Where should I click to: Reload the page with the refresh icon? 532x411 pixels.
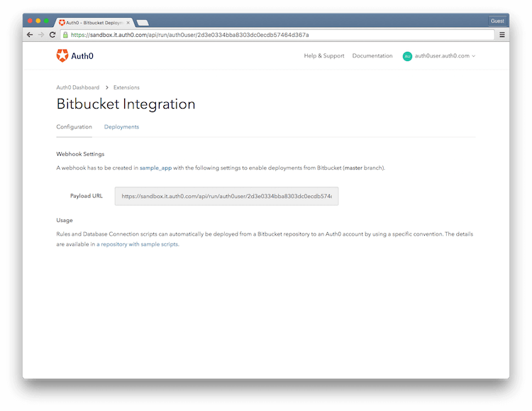point(52,35)
